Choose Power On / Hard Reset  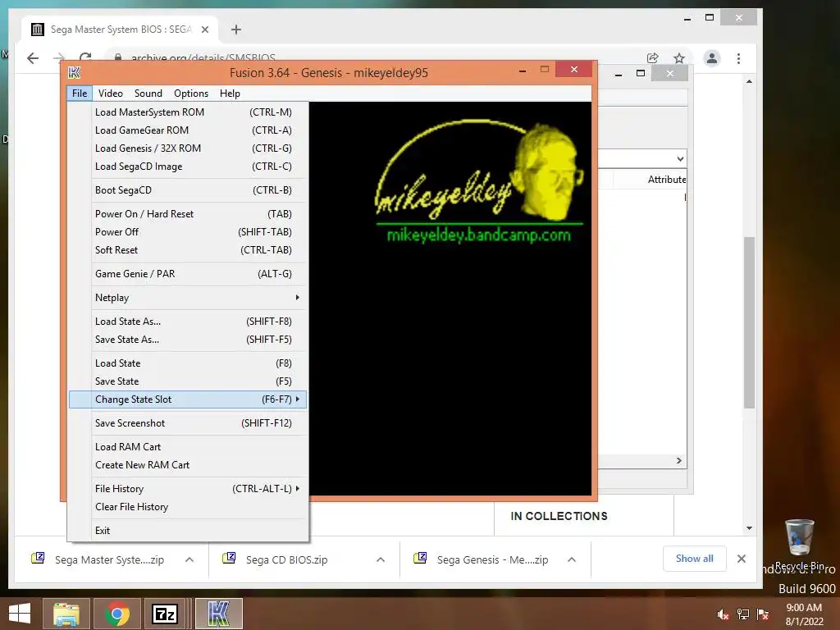(x=188, y=214)
